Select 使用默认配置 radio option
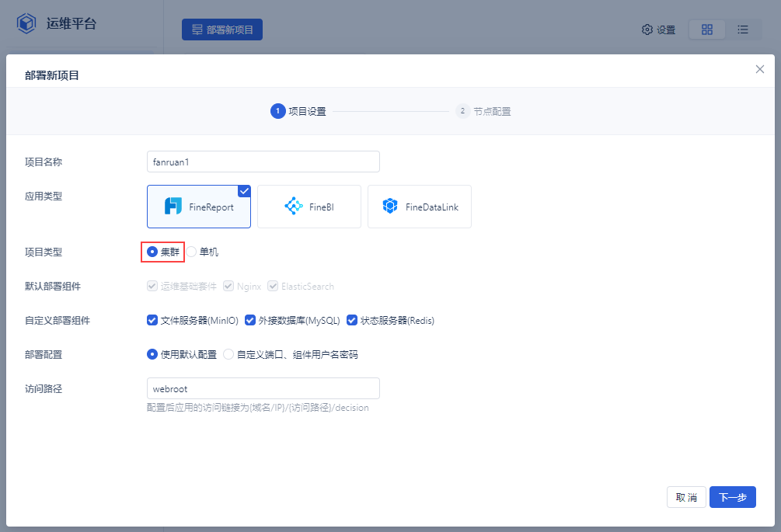781x532 pixels. [152, 354]
